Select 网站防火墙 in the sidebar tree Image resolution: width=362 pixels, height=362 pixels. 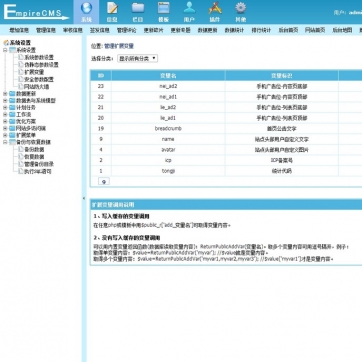(x=37, y=87)
